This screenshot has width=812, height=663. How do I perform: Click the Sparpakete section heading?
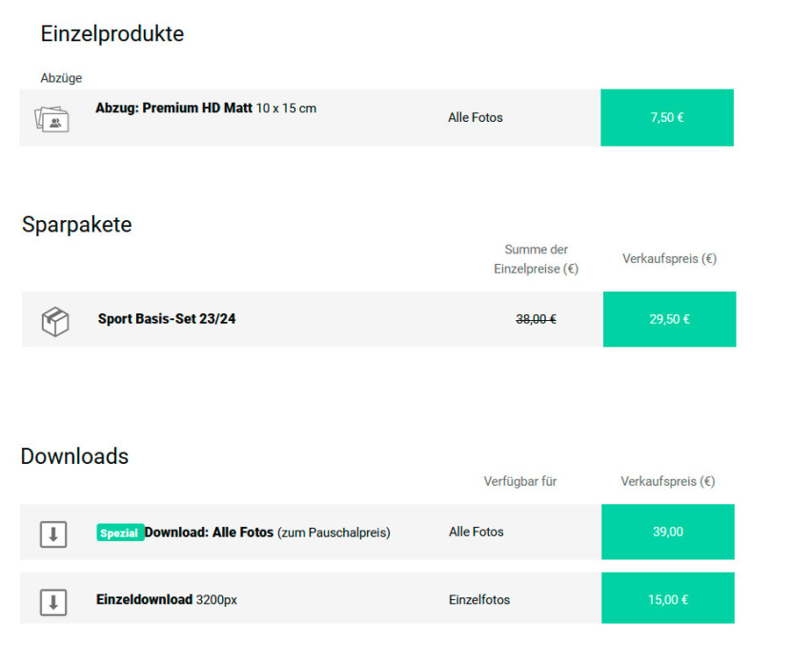pyautogui.click(x=77, y=225)
